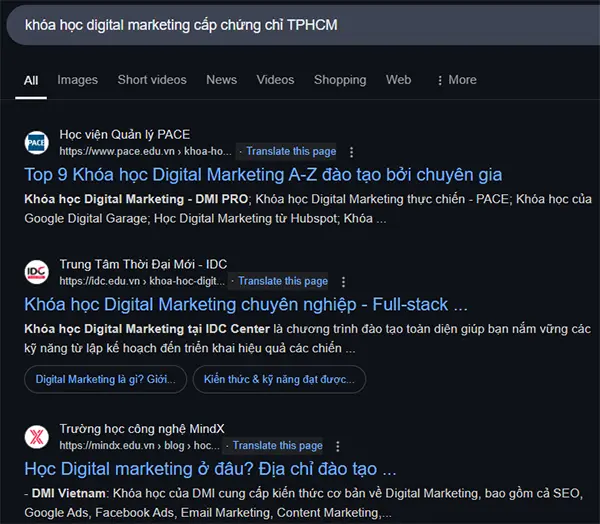Viewport: 600px width, 524px height.
Task: Open Học Digital marketing ở đâu result
Action: click(x=210, y=469)
